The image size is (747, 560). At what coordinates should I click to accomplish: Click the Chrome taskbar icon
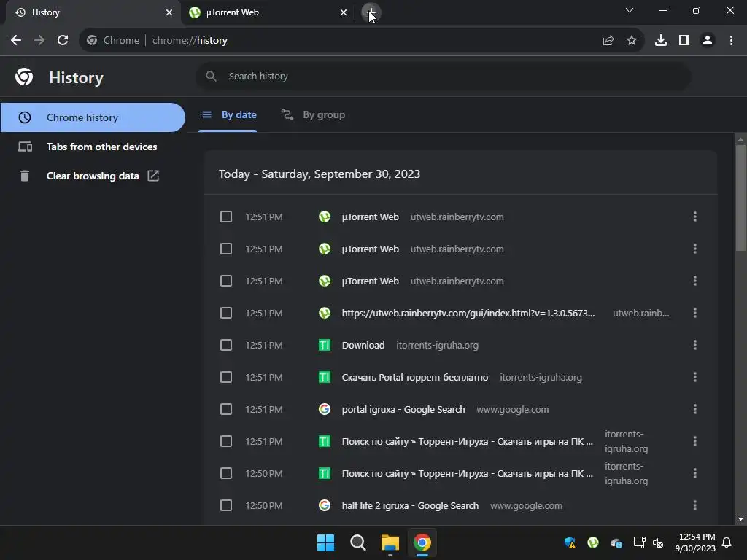[422, 542]
